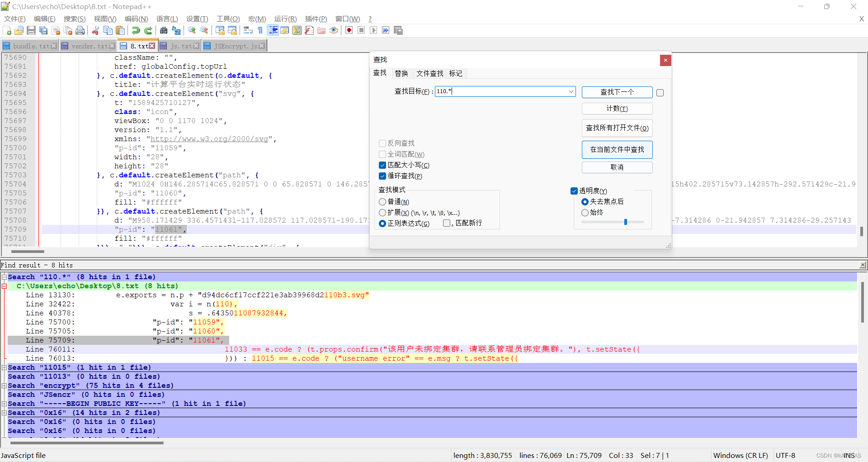Select 失去焦点后 transparency option
Image resolution: width=868 pixels, height=462 pixels.
point(585,202)
